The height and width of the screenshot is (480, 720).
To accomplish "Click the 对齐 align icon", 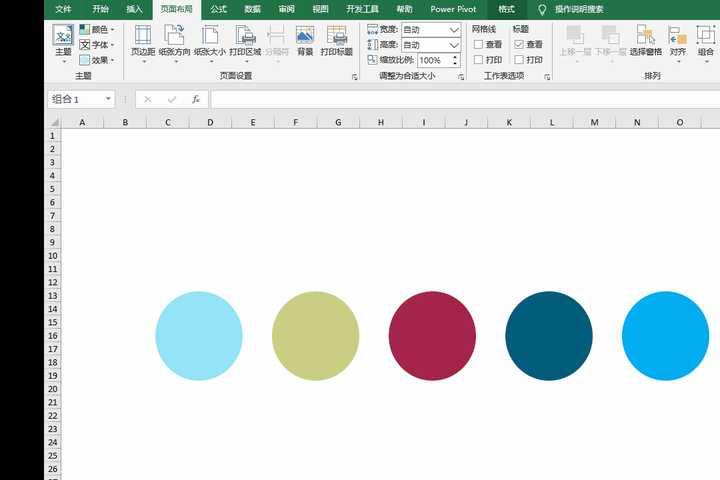I will (x=678, y=36).
